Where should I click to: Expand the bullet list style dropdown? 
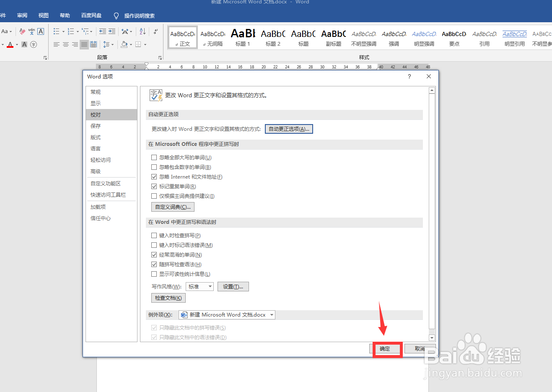click(x=63, y=32)
